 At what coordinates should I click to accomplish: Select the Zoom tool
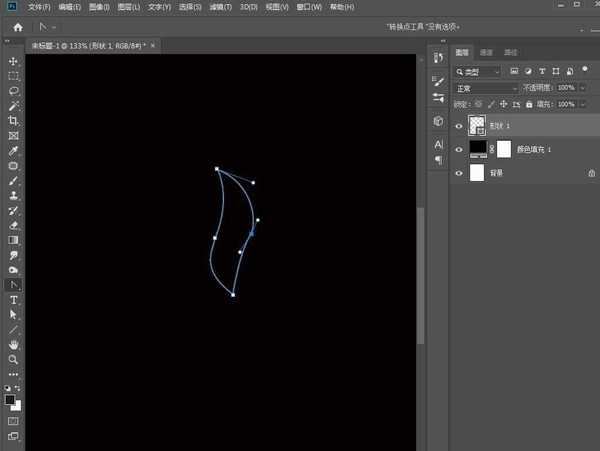(14, 359)
